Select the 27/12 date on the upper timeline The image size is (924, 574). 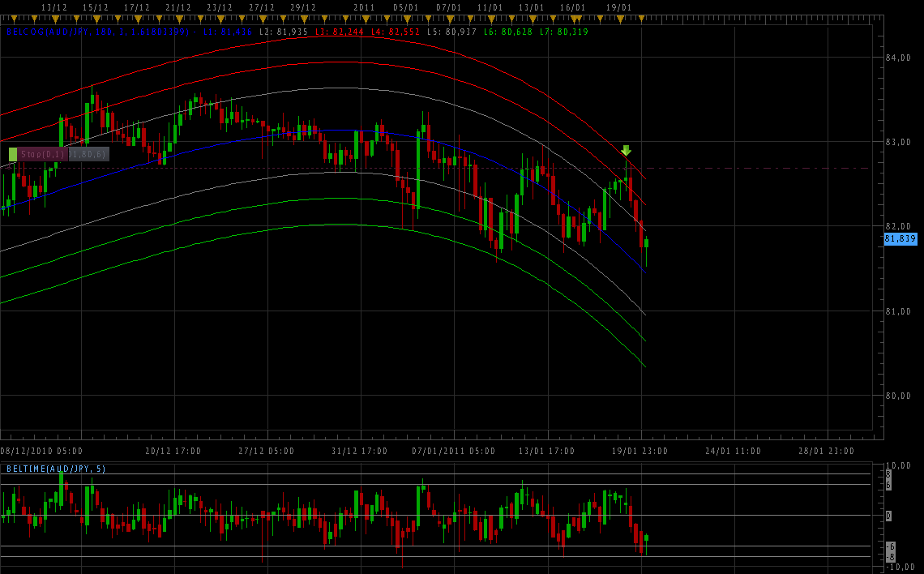262,8
